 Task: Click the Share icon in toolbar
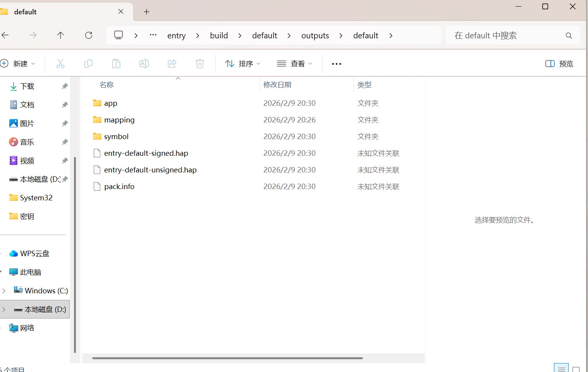coord(172,64)
